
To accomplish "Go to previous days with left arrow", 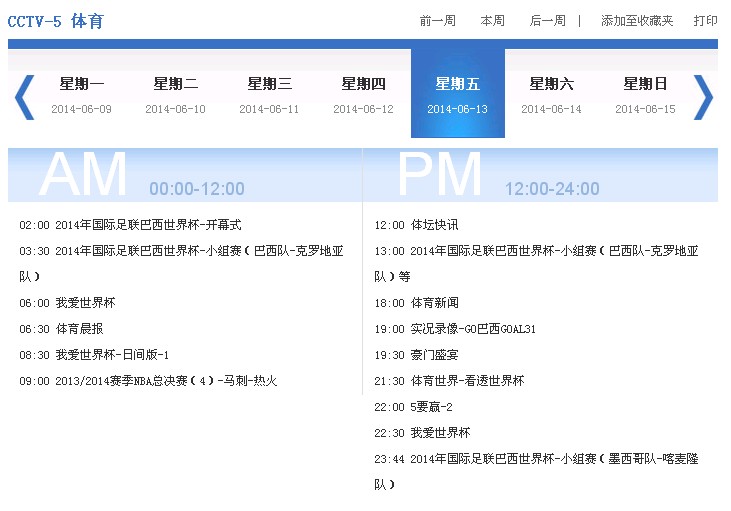I will pos(25,97).
